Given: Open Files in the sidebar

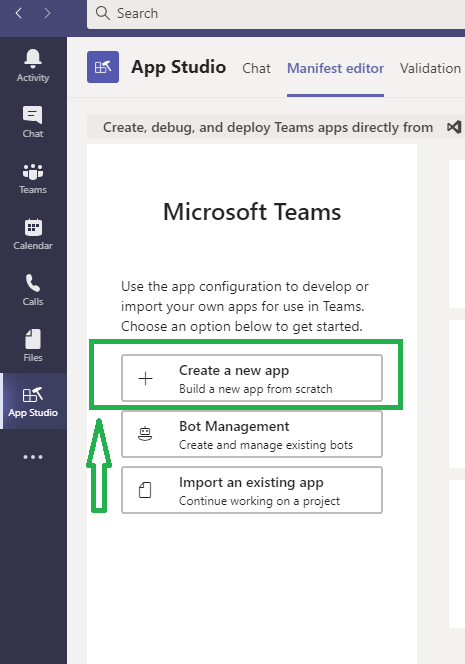Looking at the screenshot, I should click(x=33, y=346).
